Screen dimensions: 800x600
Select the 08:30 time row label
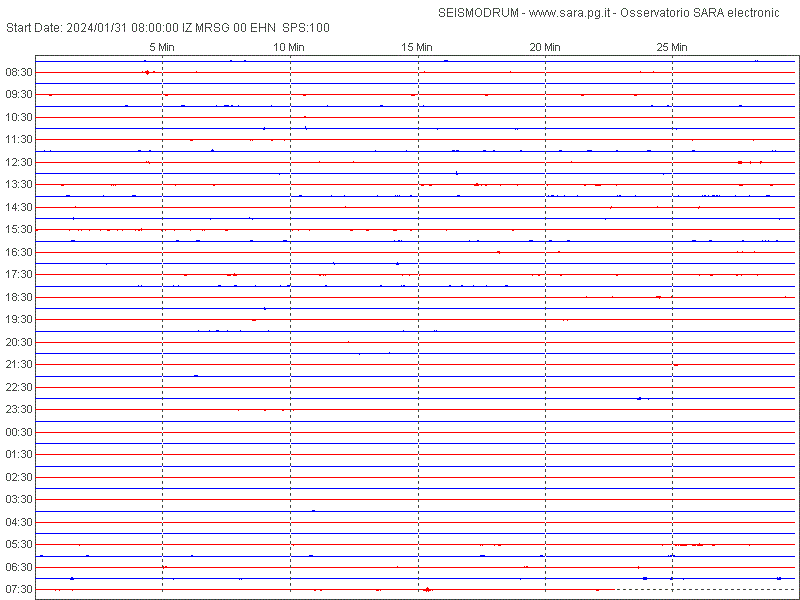(x=19, y=72)
